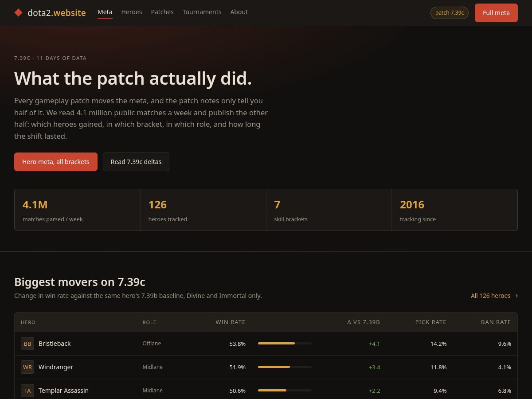Open the dota2.website home link
Viewport: 532px width, 399px height.
(x=50, y=13)
